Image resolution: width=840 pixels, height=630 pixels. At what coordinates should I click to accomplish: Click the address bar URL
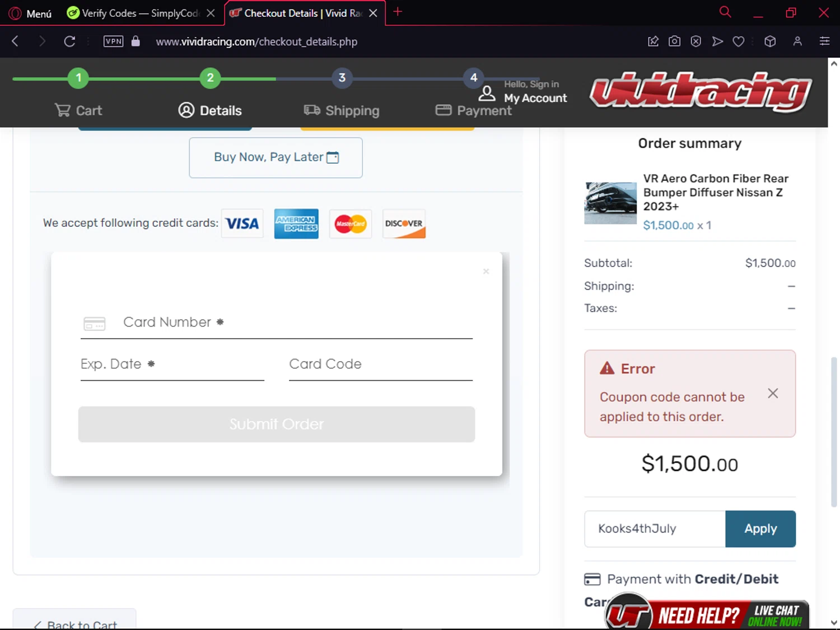[x=256, y=41]
